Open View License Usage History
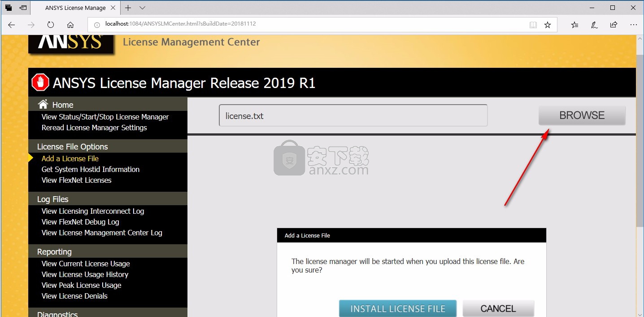This screenshot has width=644, height=317. click(x=85, y=274)
